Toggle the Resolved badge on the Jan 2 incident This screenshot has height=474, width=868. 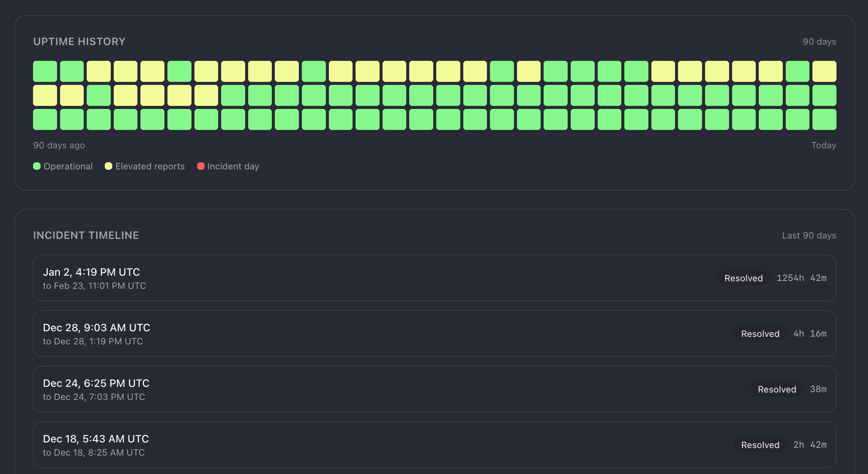click(x=743, y=278)
